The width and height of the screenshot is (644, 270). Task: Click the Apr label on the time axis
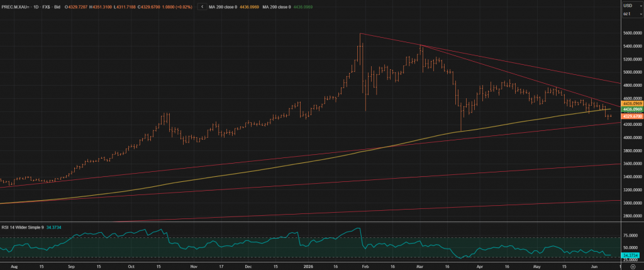tap(480, 266)
